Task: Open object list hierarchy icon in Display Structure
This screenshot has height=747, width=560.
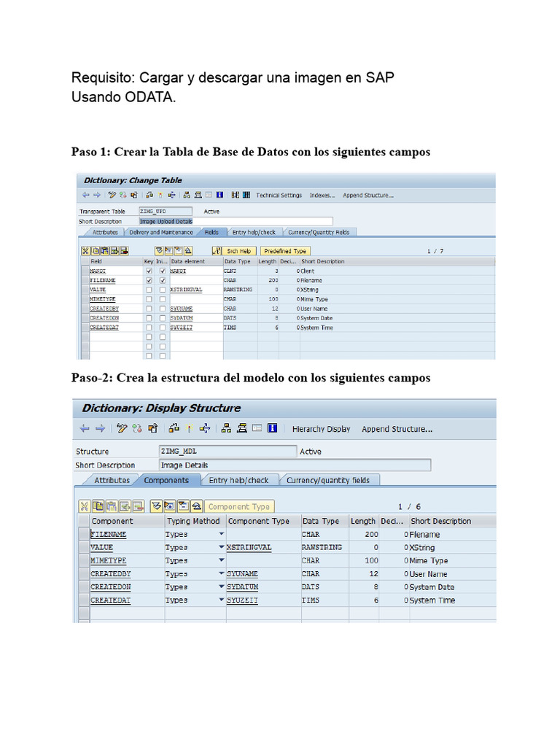Action: click(226, 428)
